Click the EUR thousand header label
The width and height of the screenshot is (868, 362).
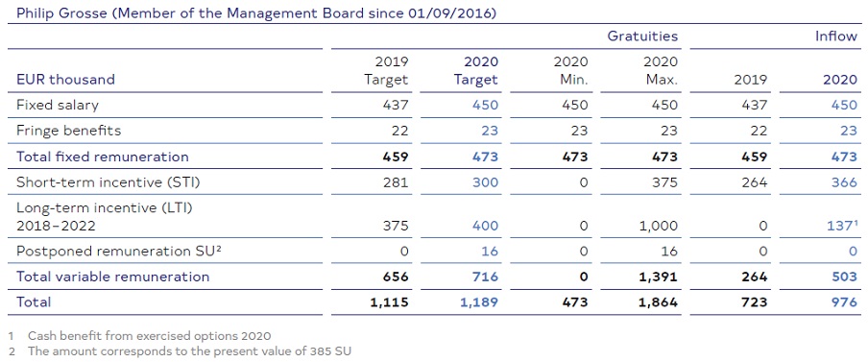(x=66, y=79)
